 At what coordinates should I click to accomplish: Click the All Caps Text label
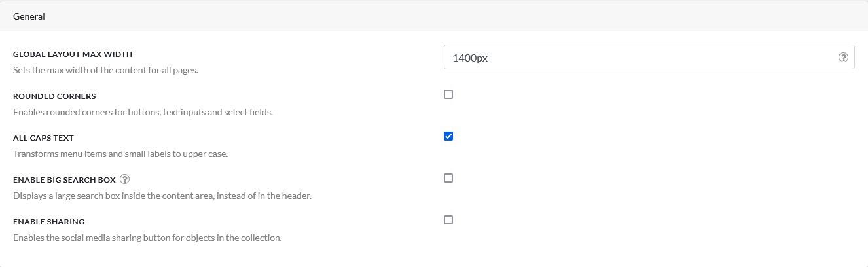[x=43, y=138]
